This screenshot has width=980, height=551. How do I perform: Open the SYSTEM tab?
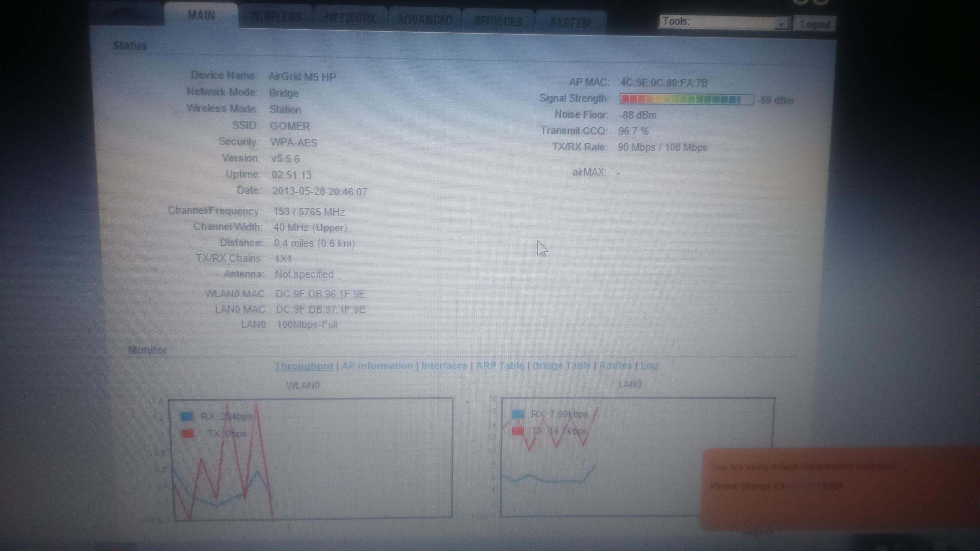[x=570, y=23]
